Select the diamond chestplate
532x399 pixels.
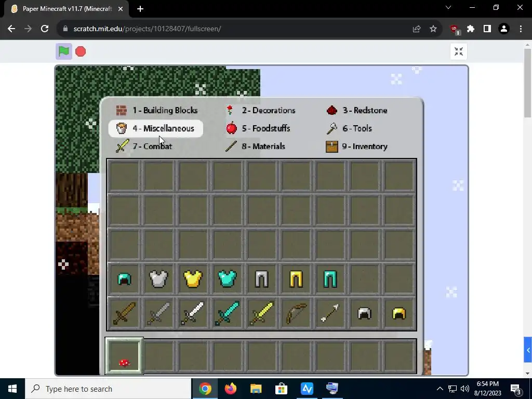[x=228, y=279]
